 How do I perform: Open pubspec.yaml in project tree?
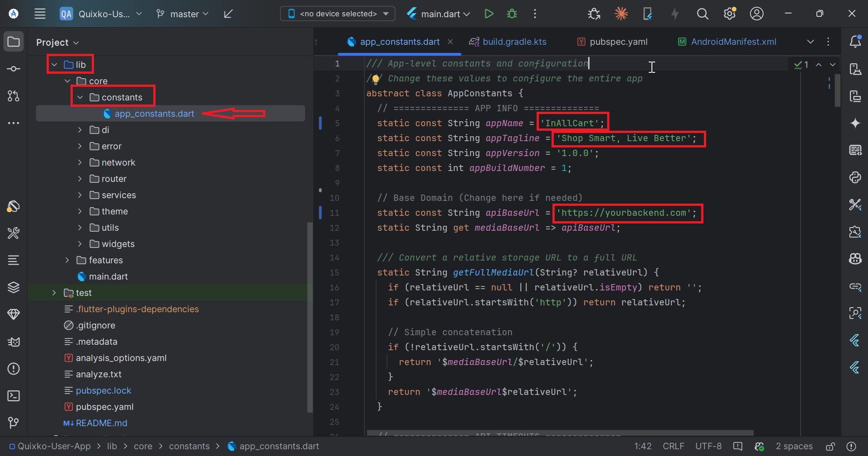click(x=104, y=407)
